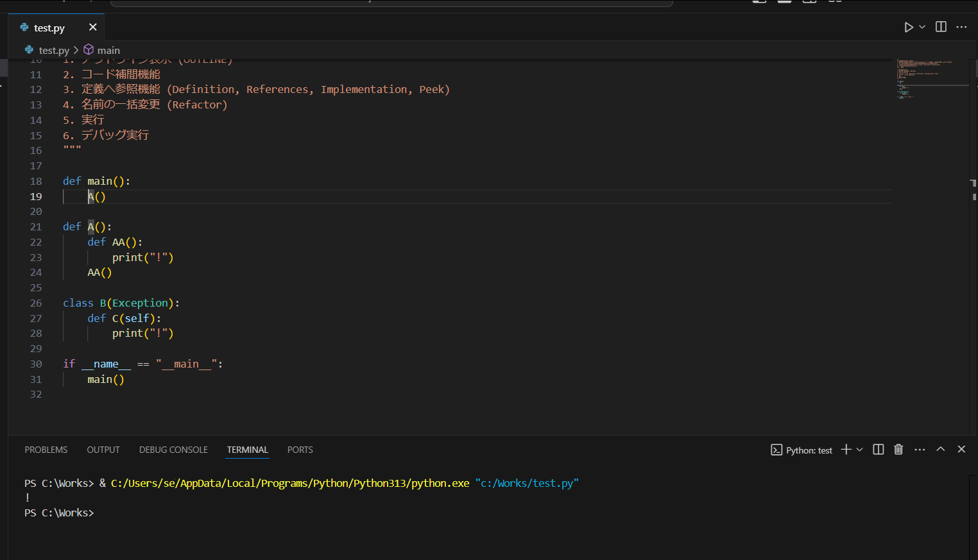The image size is (978, 560).
Task: Open editor More Actions ellipsis
Action: point(961,27)
